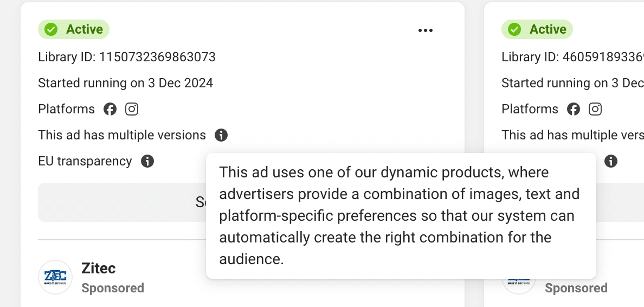Click the EU transparency info icon in first ad

147,161
